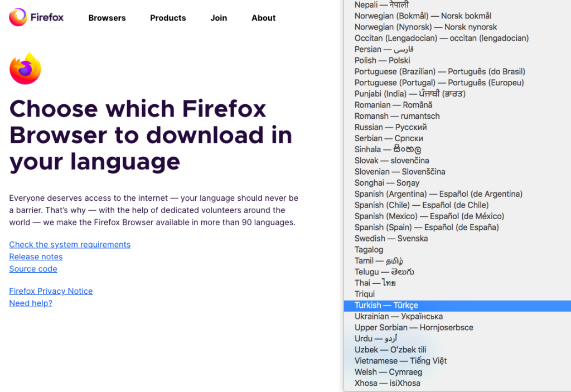Choose Welsh — Cymraeg language
This screenshot has height=392, width=571.
(x=388, y=372)
